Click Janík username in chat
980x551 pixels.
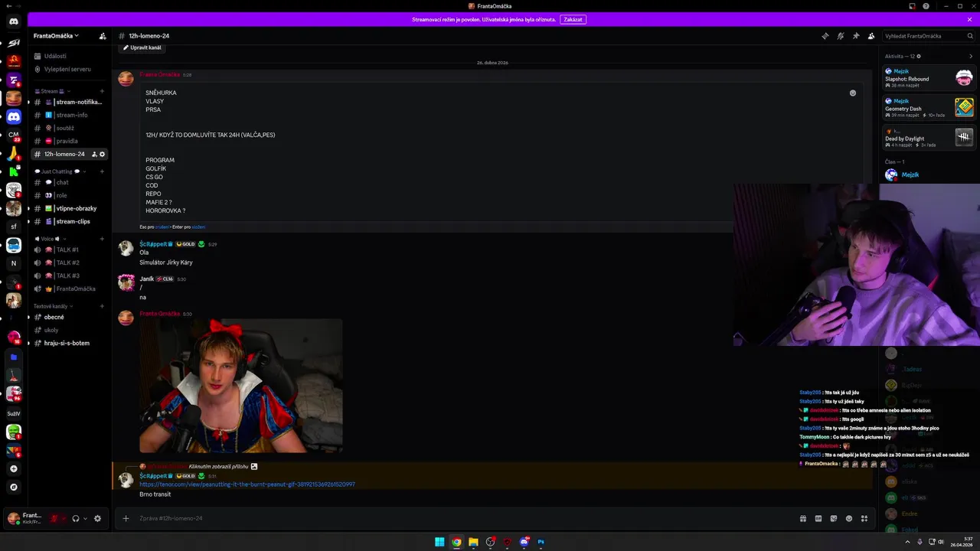click(146, 279)
